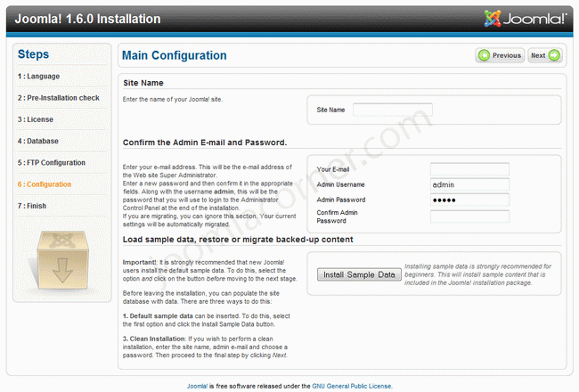Click the Joomla! logo in the header
This screenshot has width=579, height=392.
pos(525,19)
